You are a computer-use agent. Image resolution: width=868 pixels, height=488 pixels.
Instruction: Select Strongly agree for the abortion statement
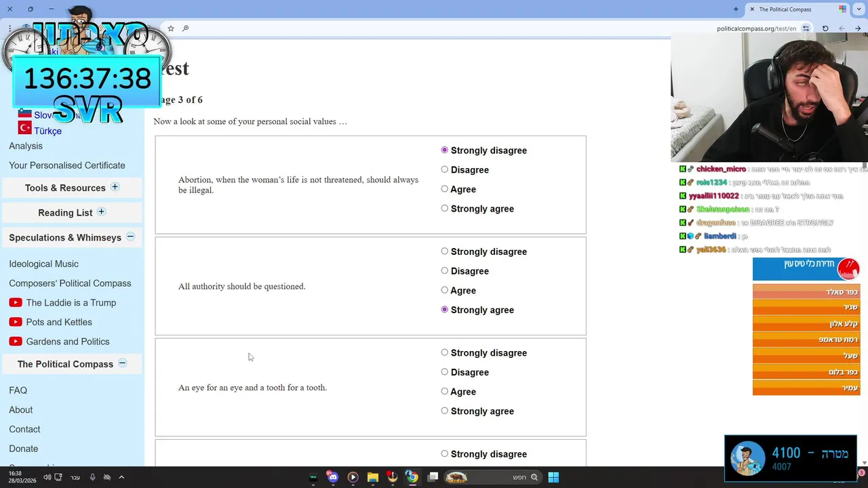(x=444, y=208)
